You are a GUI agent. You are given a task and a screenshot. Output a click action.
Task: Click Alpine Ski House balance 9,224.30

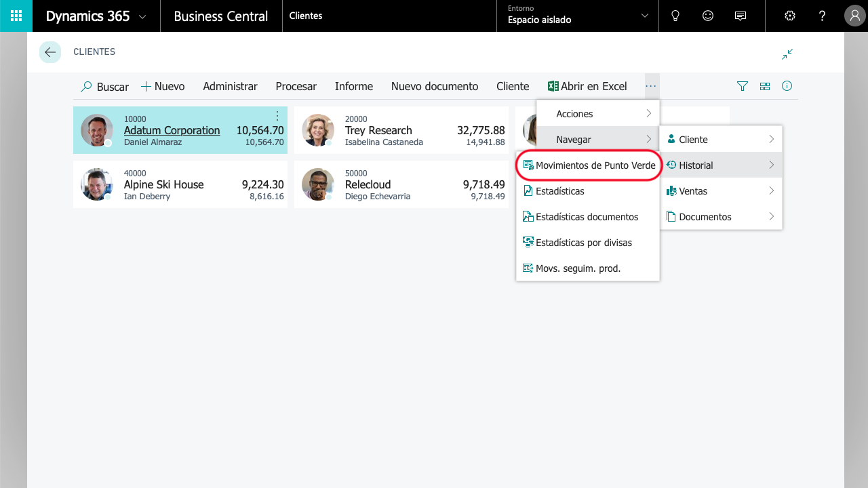click(262, 184)
